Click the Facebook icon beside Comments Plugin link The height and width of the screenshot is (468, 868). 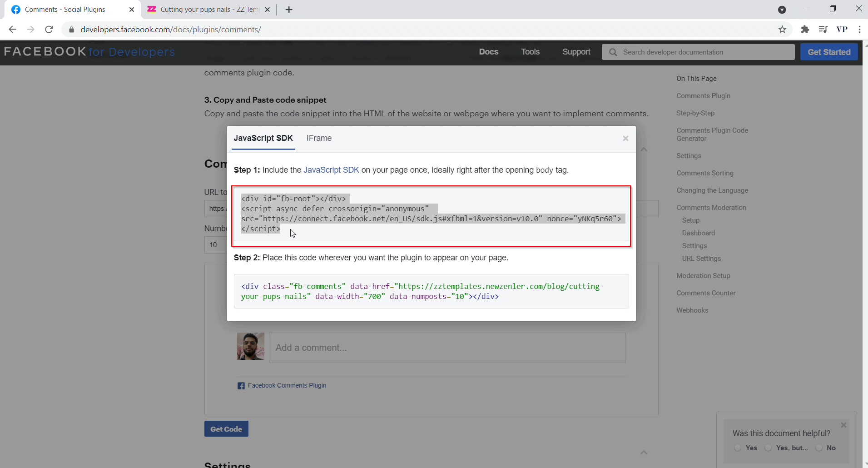241,385
